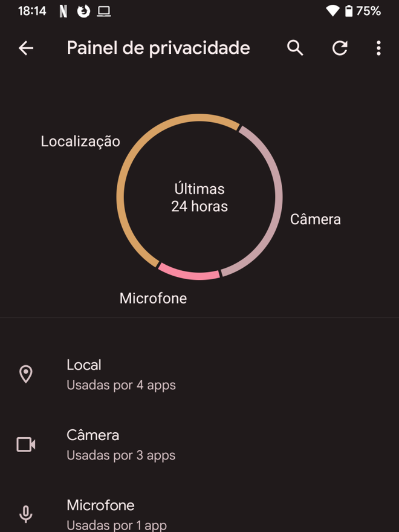Open Câmera permission usage entry
This screenshot has width=399, height=532.
coord(199,445)
